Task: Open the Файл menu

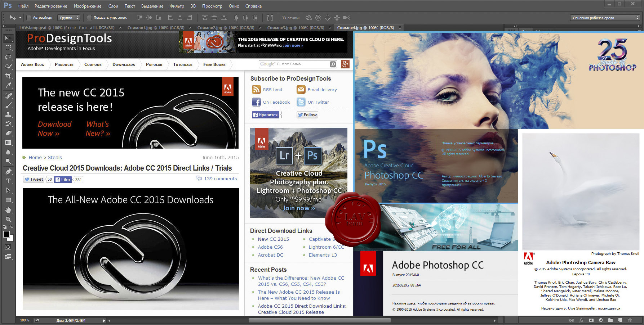Action: (23, 6)
